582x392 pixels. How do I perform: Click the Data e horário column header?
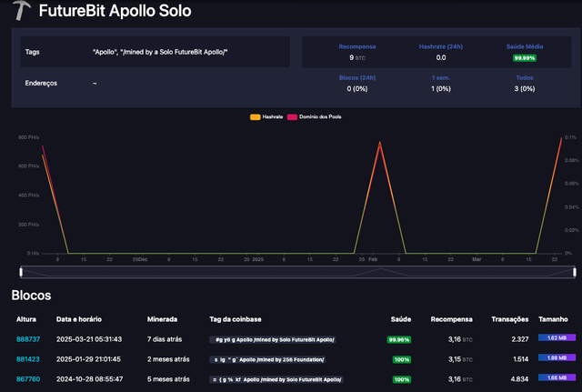tap(79, 319)
